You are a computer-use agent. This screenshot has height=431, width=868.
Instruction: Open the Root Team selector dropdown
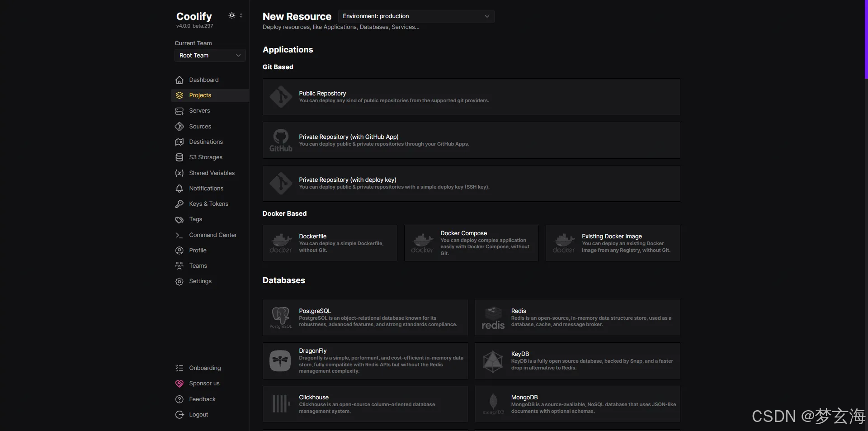point(210,55)
